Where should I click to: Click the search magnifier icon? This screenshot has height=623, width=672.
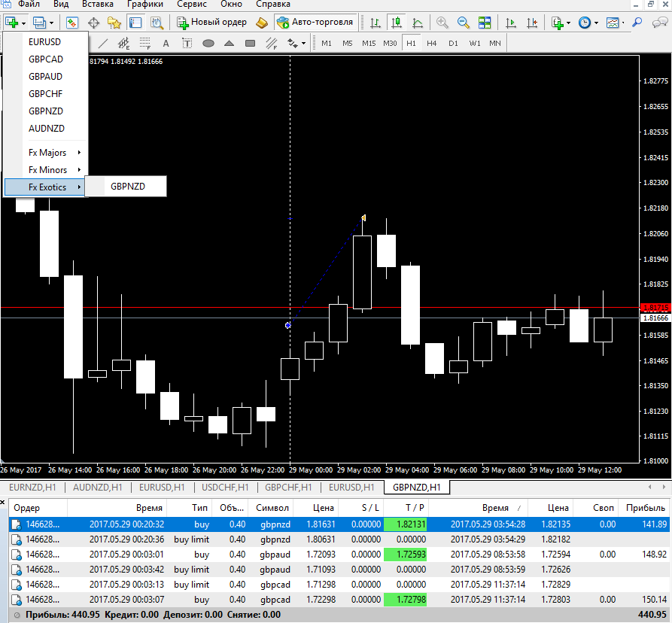coord(637,23)
